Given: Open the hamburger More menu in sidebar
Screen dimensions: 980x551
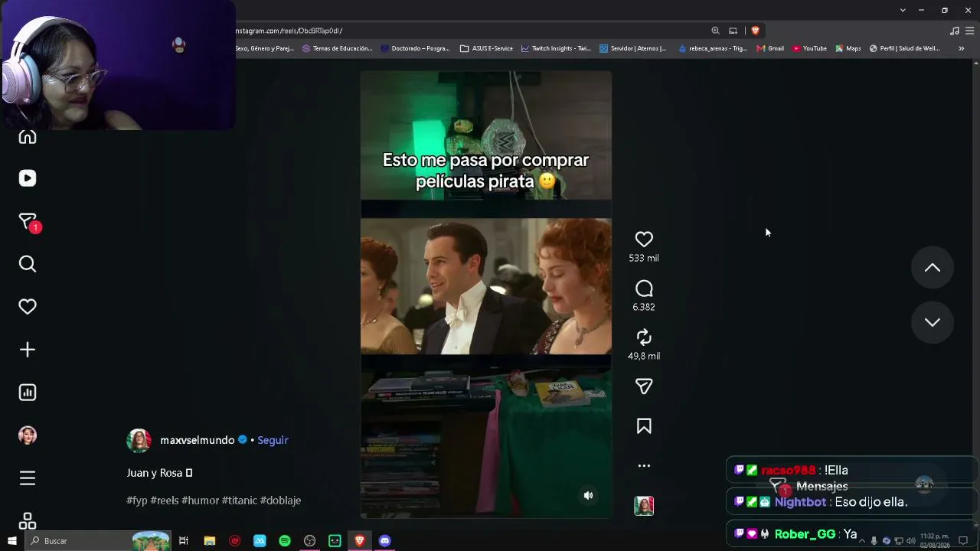Looking at the screenshot, I should tap(28, 478).
